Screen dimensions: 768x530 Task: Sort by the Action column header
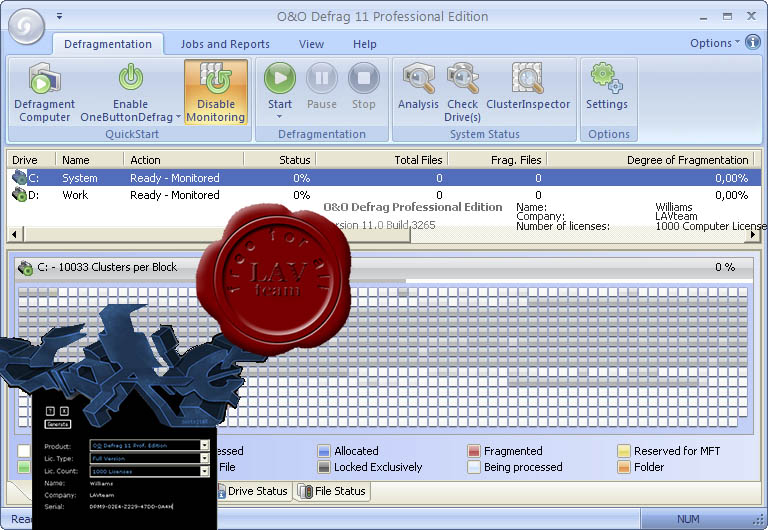pos(183,160)
